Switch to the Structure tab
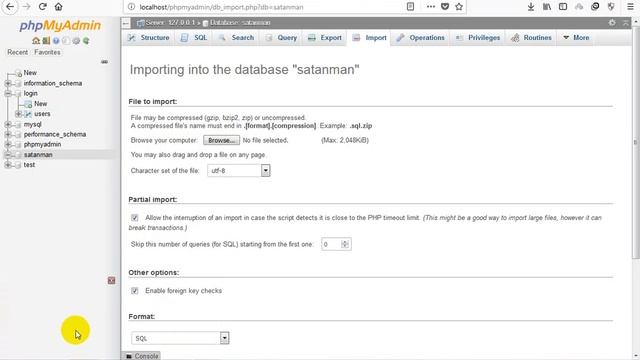 coord(149,38)
